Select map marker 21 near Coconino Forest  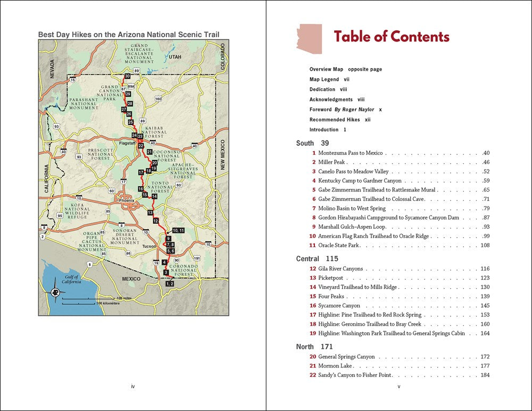[x=150, y=152]
